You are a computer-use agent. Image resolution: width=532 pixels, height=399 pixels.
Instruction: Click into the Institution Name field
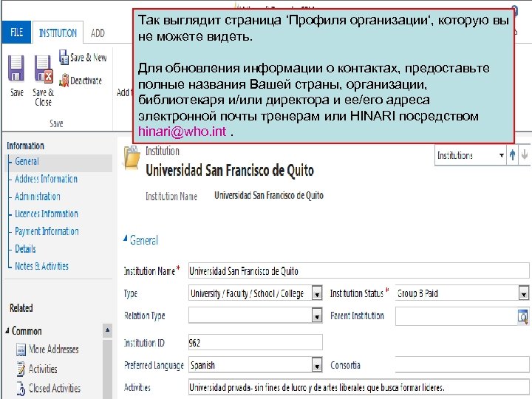click(358, 271)
